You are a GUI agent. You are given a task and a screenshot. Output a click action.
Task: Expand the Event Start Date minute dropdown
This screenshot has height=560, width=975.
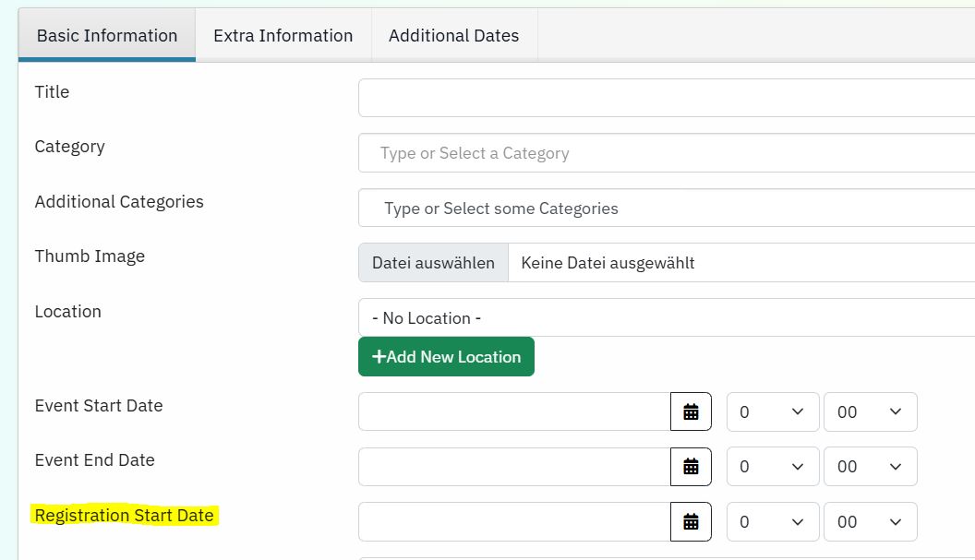[870, 411]
